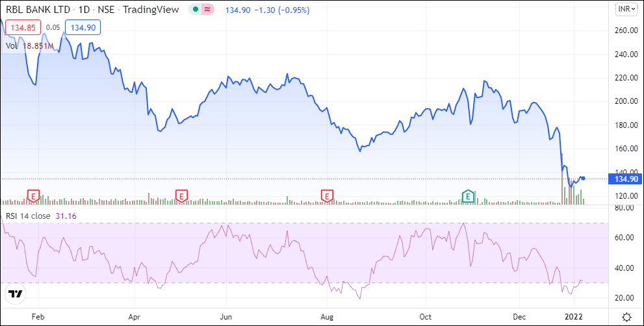The height and width of the screenshot is (326, 644).
Task: Click the TradingView logo icon
Action: point(16,294)
